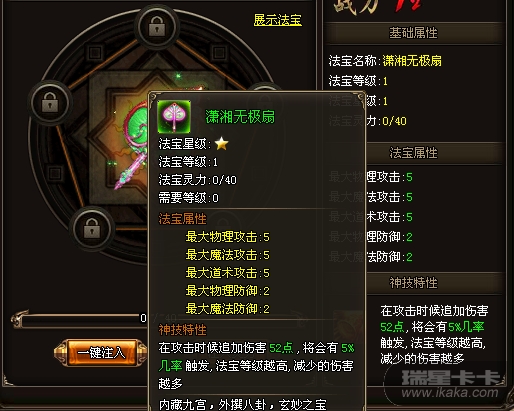Image resolution: width=514 pixels, height=411 pixels.
Task: Click the small square node upper-right of ring
Action: 219,52
